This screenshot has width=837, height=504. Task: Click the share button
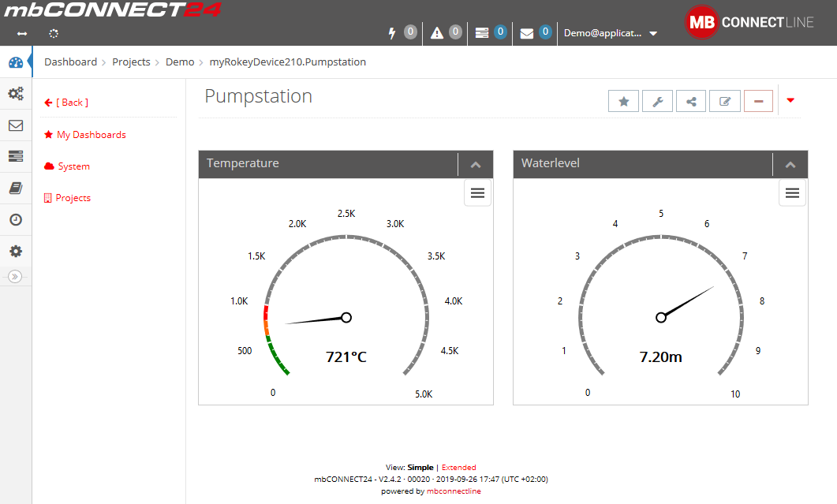691,101
